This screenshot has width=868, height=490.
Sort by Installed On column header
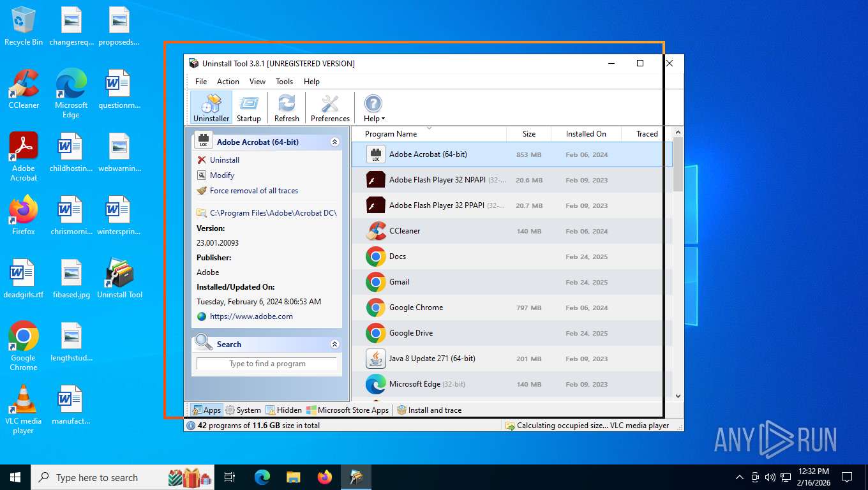click(586, 134)
